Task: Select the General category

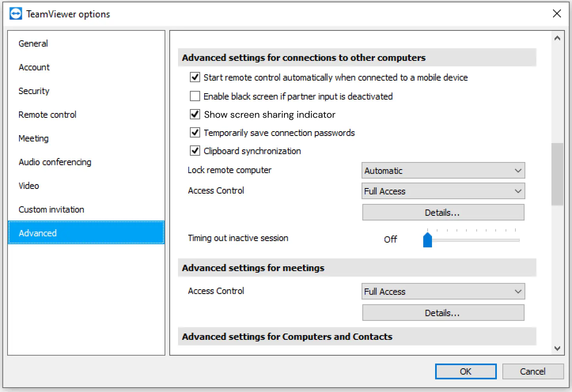Action: 86,43
